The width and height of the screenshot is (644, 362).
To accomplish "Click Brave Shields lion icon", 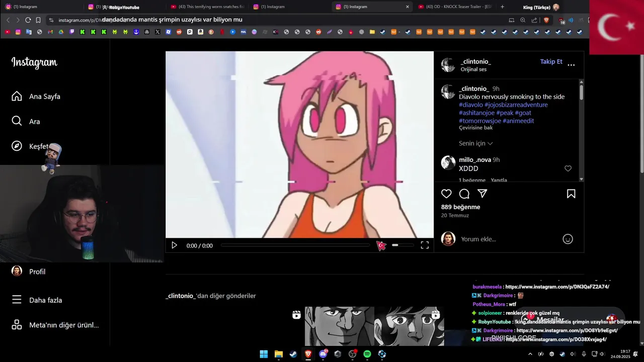I will point(546,20).
